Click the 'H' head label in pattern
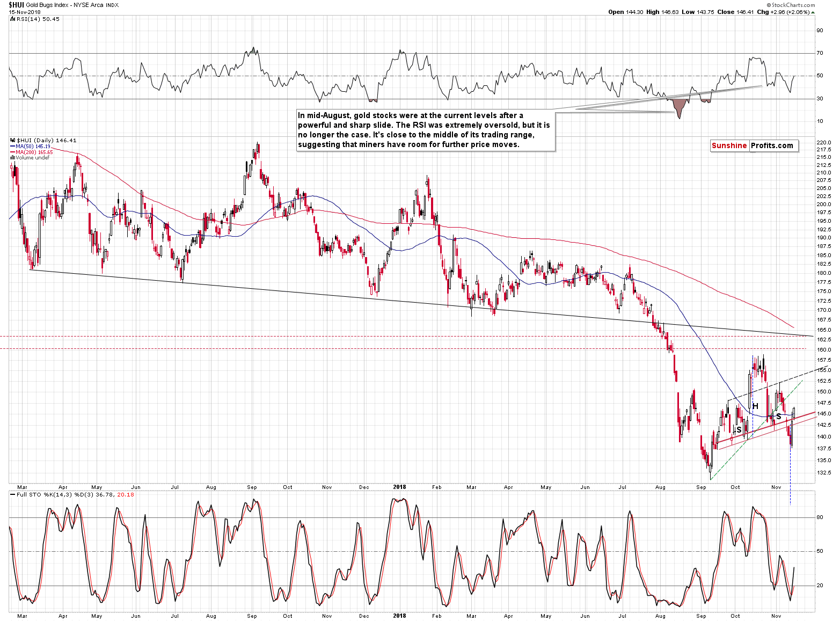The width and height of the screenshot is (840, 621). (755, 406)
